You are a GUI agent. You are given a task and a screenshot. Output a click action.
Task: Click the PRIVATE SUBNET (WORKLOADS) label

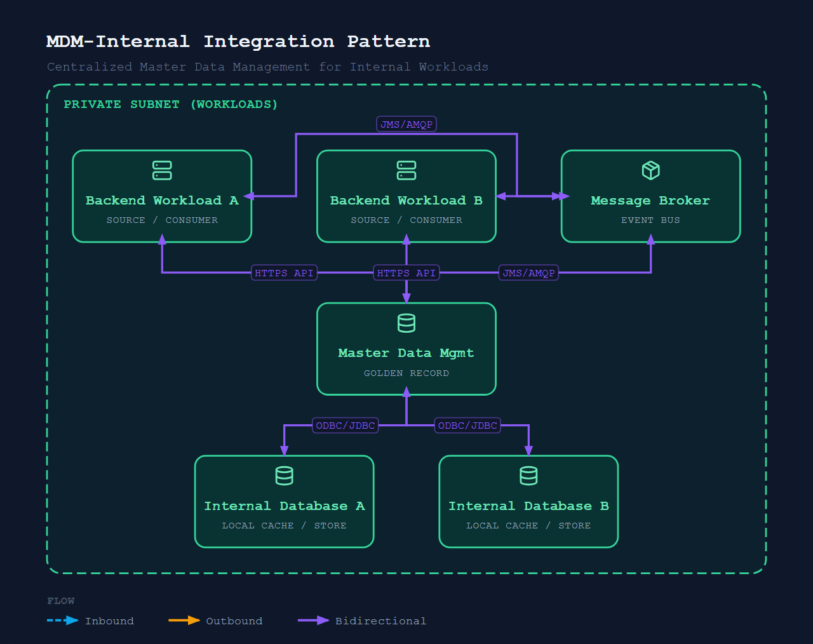click(x=171, y=104)
